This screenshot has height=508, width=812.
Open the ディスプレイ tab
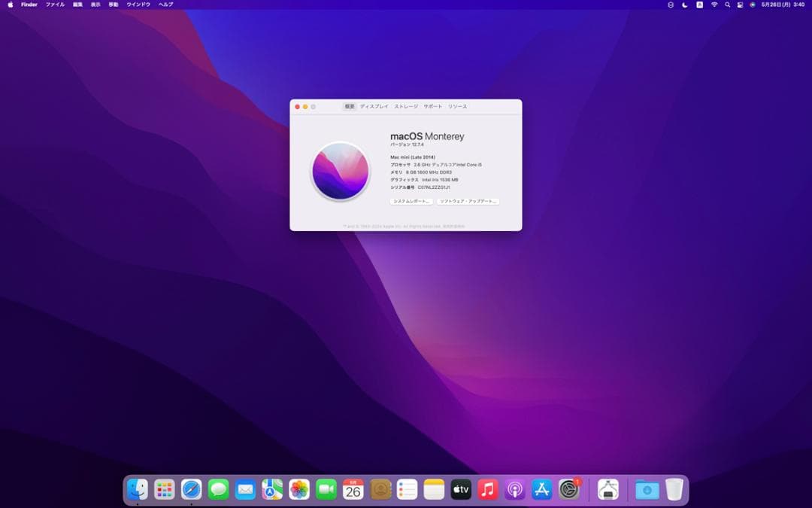coord(374,106)
